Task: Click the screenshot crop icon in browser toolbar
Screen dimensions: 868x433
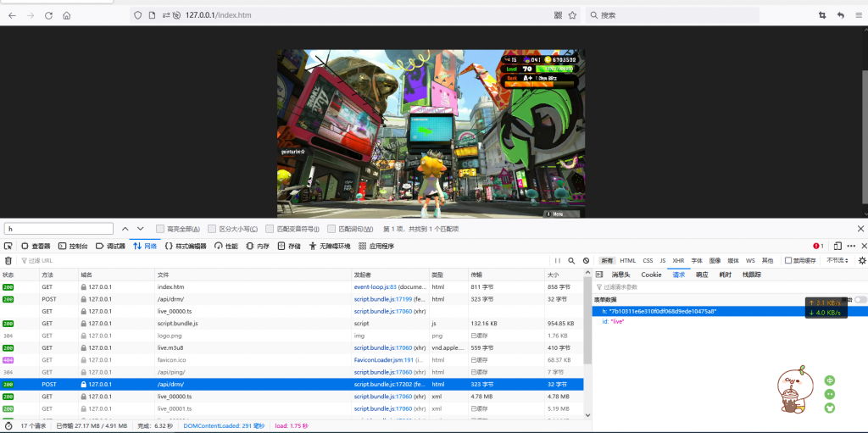Action: click(x=822, y=15)
